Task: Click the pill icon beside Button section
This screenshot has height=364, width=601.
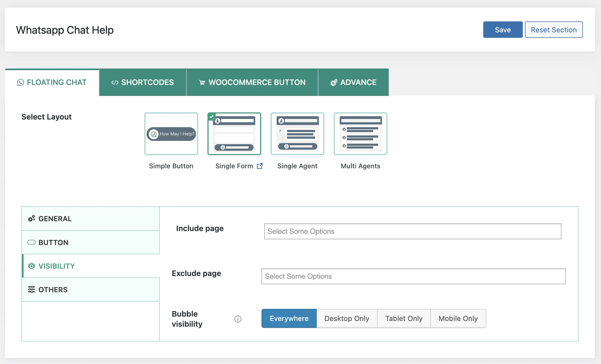Action: [32, 242]
